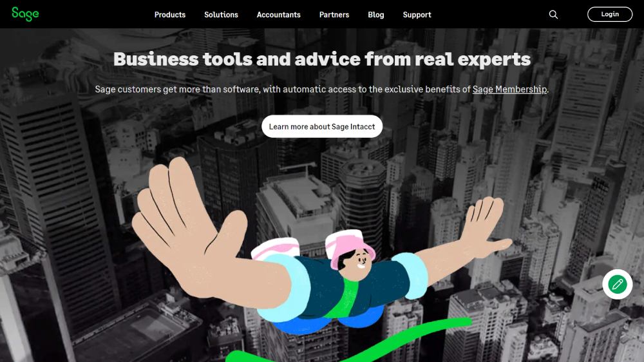Go to the Partners section
The height and width of the screenshot is (362, 644).
pos(334,15)
